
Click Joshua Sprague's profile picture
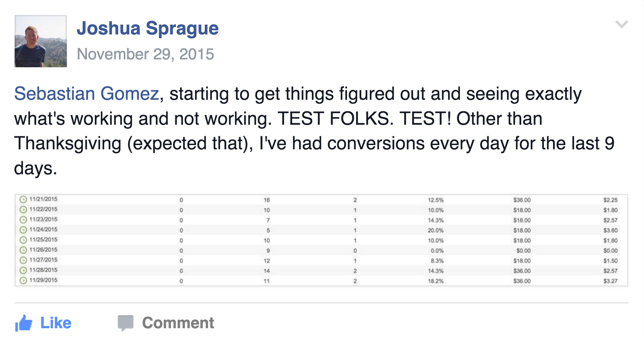click(x=41, y=41)
